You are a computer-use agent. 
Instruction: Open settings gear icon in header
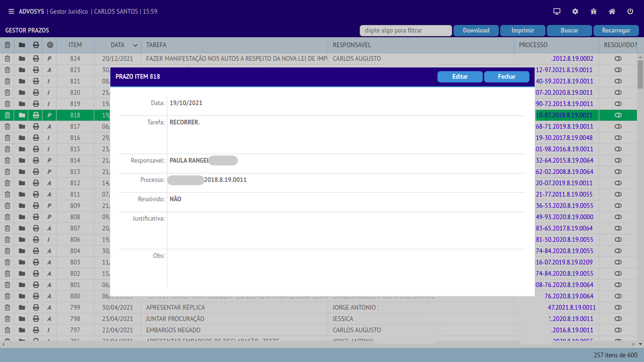[x=575, y=11]
